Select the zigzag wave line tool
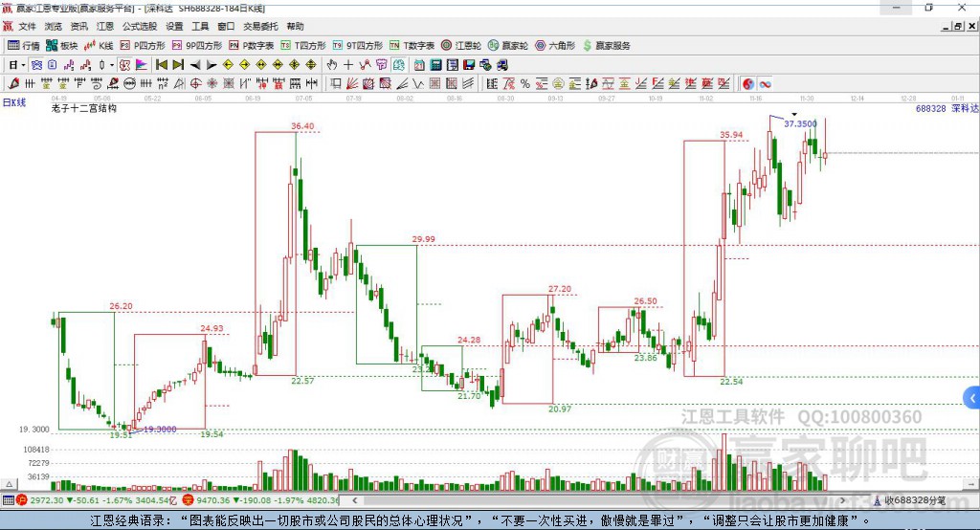Viewport: 980px width, 530px height. tap(417, 84)
